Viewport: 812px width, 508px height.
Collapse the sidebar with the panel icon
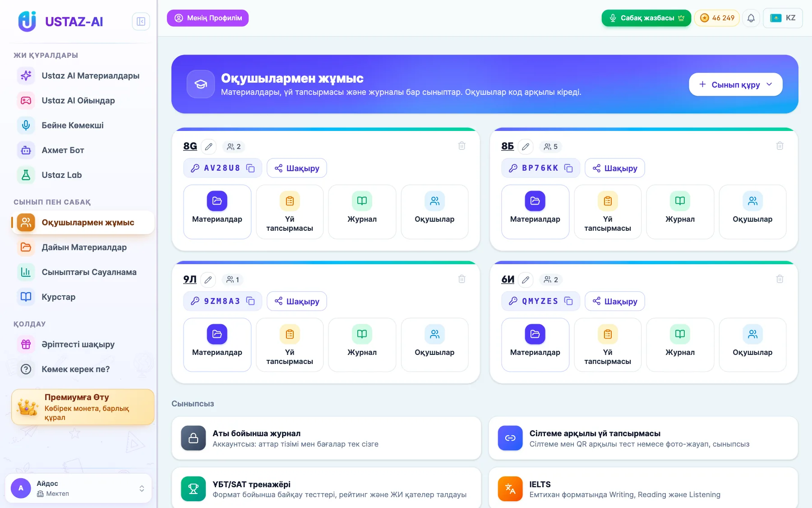point(141,21)
